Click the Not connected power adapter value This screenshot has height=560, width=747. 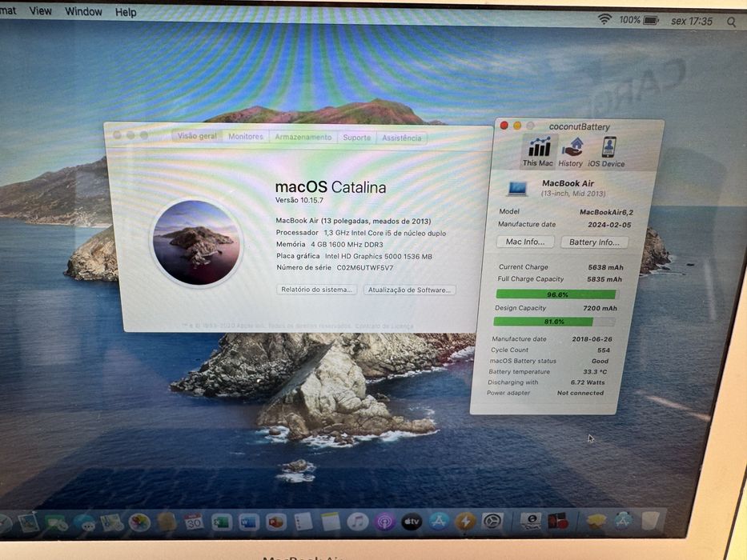580,393
